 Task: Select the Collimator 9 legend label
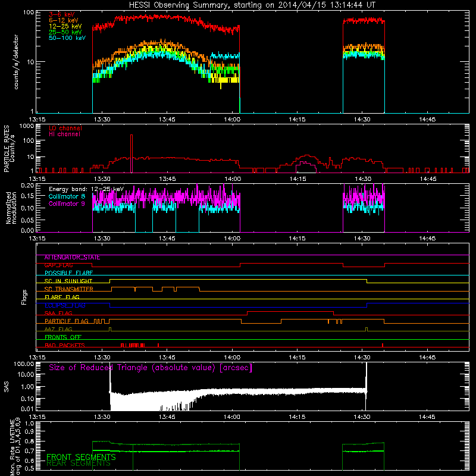tap(67, 203)
